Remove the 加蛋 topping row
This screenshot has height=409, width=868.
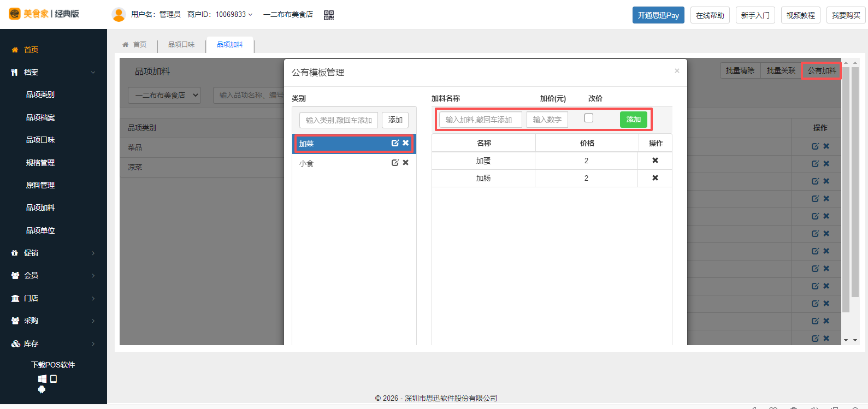[x=655, y=161]
